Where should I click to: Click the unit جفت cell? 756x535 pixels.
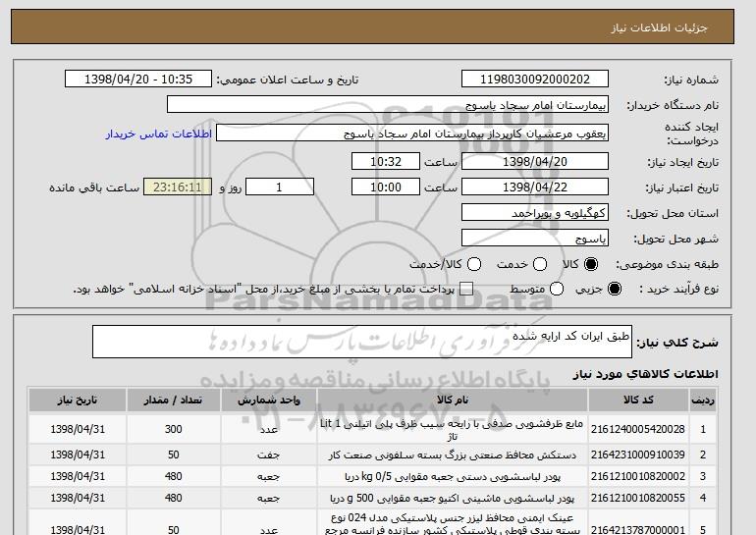[269, 455]
